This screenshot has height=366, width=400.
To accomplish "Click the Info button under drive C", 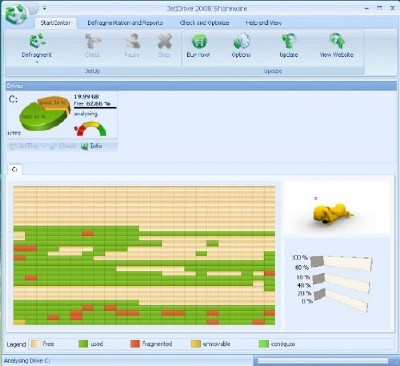I will 92,146.
